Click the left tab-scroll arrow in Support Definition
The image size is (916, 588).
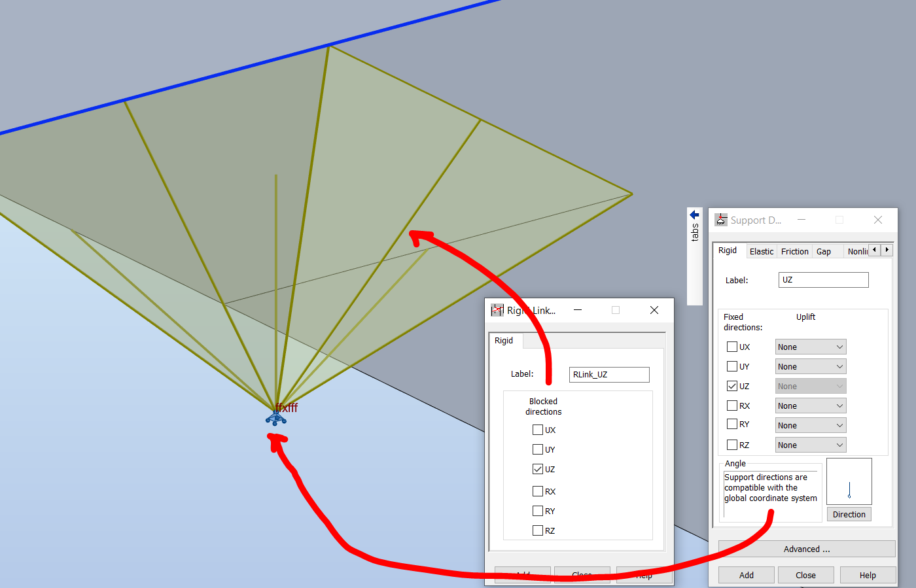click(873, 249)
